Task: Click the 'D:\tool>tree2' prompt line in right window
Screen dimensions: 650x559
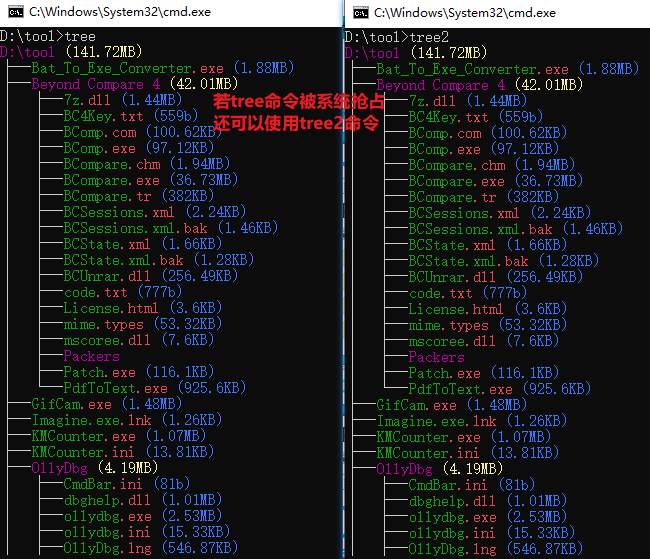Action: [397, 36]
